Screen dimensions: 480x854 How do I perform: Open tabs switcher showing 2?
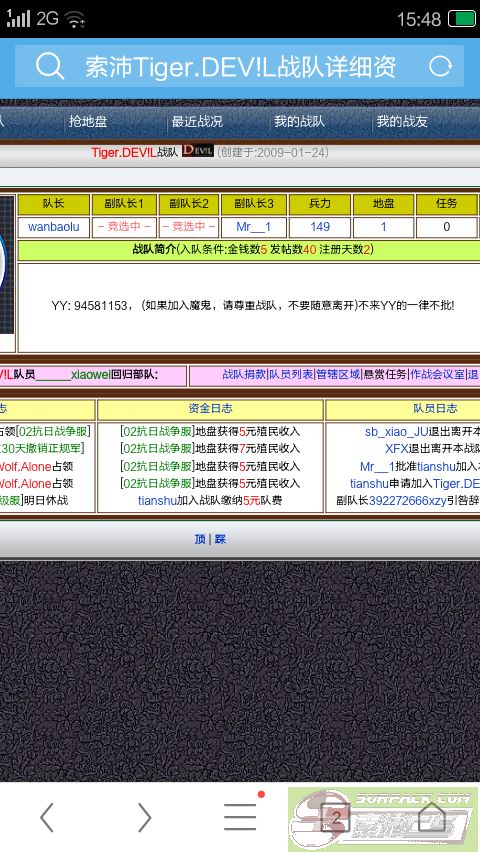pos(336,817)
